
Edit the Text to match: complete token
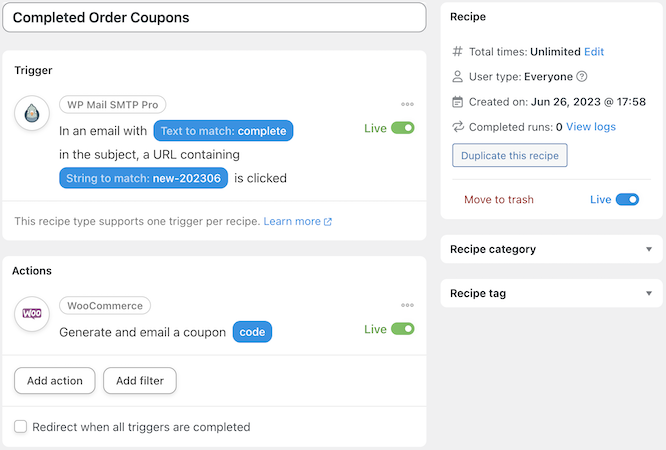point(223,131)
